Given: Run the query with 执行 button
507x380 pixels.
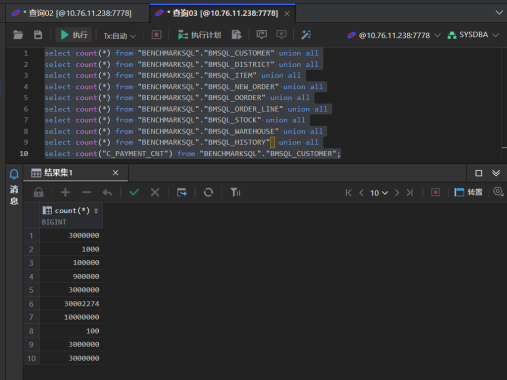Looking at the screenshot, I should coord(74,35).
